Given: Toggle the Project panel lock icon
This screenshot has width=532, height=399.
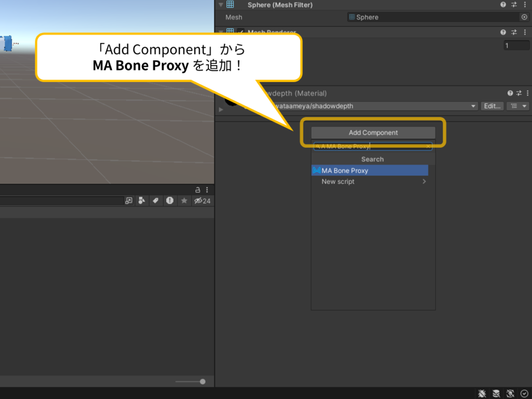Looking at the screenshot, I should pos(197,190).
